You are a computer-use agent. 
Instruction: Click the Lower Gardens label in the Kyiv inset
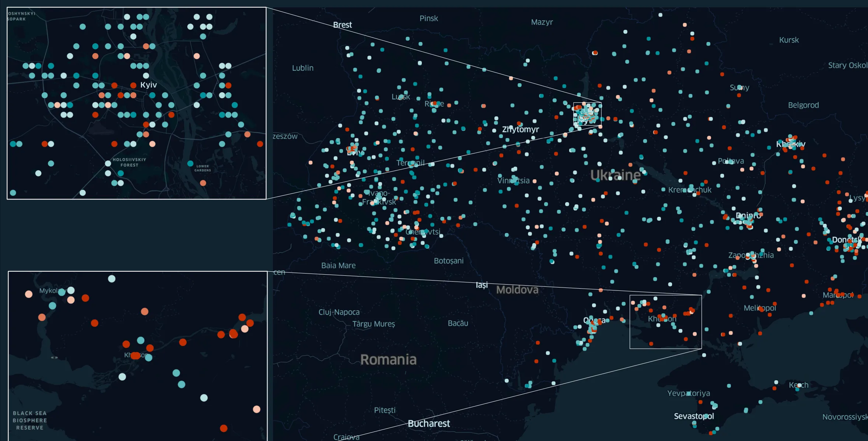coord(203,168)
